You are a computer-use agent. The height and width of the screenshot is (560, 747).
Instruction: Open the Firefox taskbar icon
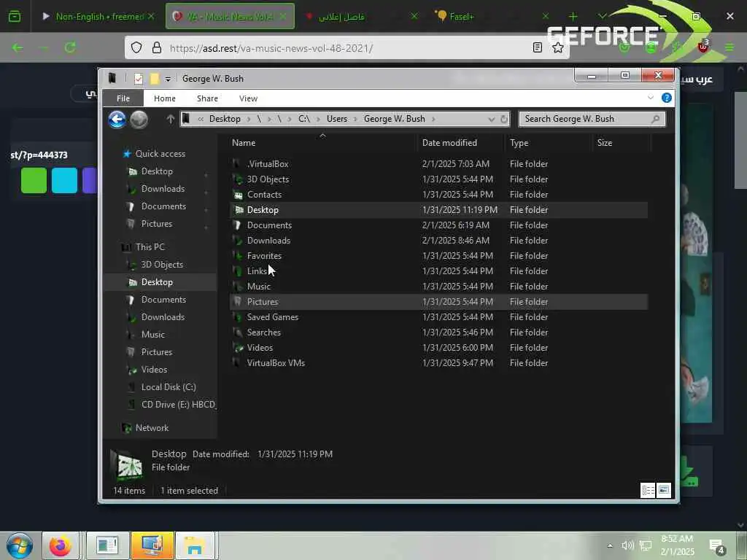(60, 545)
